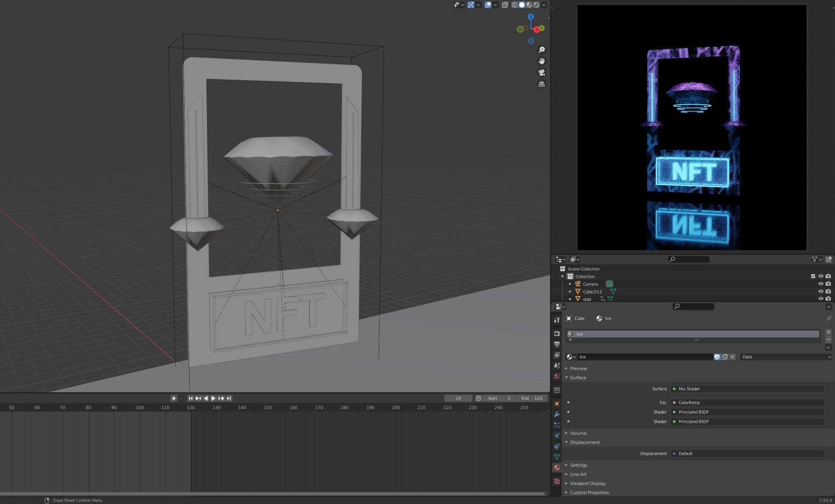Open the viewport shading options dropdown

click(543, 5)
